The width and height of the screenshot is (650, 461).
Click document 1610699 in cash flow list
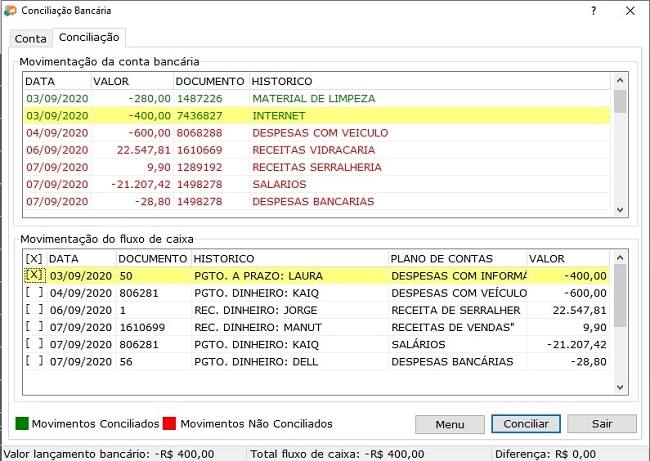point(142,328)
